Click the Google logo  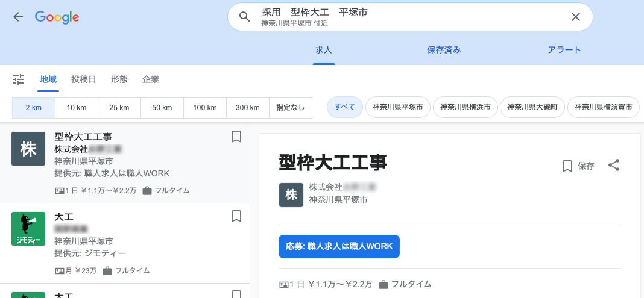pos(57,17)
